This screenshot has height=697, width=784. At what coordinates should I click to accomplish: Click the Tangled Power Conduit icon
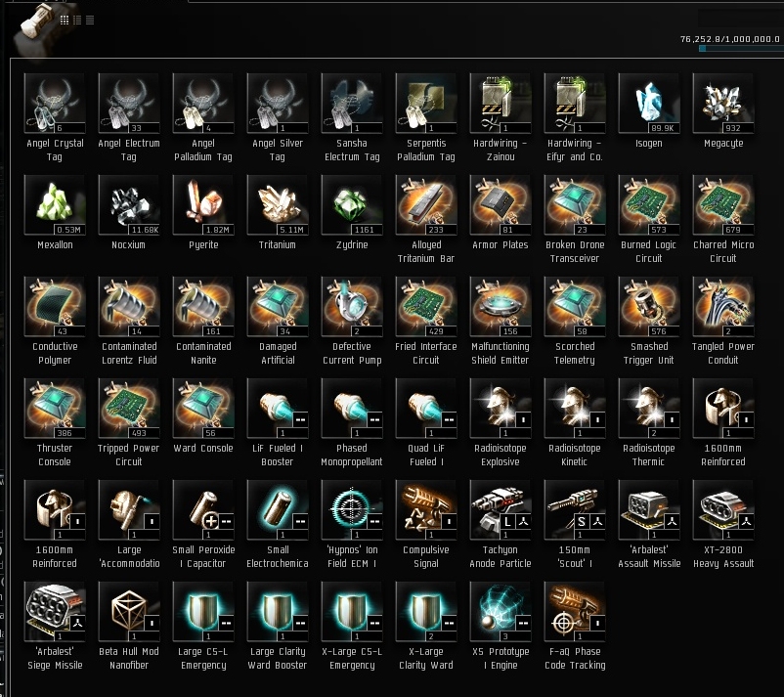tap(723, 307)
